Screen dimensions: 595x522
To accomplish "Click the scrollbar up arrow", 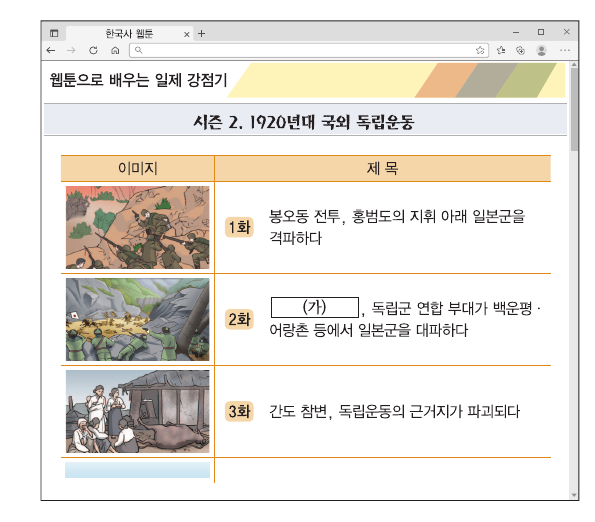I will (574, 65).
